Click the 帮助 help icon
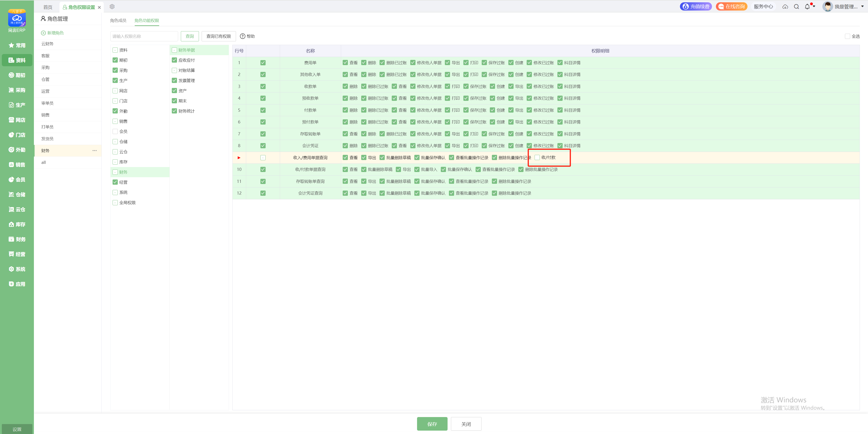Image resolution: width=868 pixels, height=434 pixels. point(242,36)
